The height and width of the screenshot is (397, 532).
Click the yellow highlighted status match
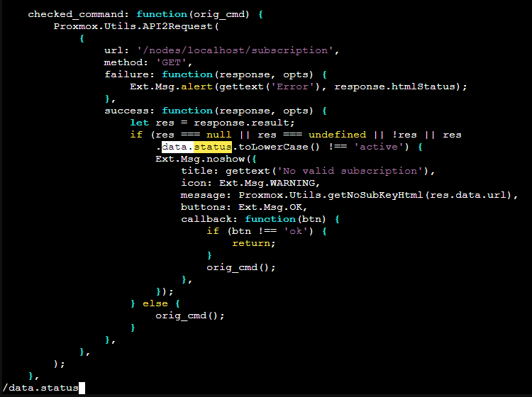213,147
